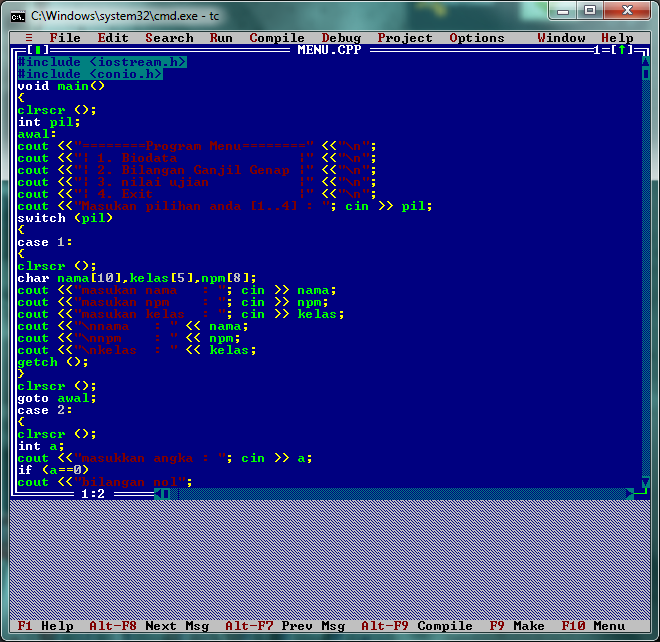660x642 pixels.
Task: Click the 'goto awal;' line
Action: click(x=57, y=398)
